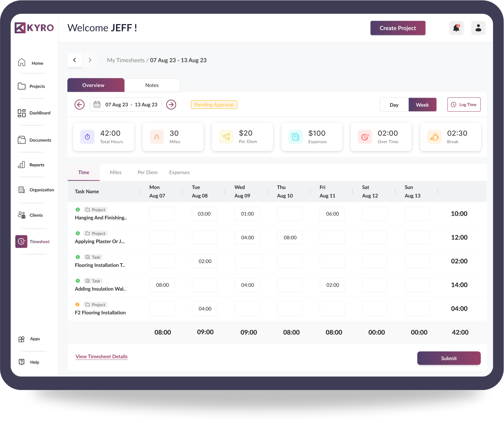Select the Timesheet icon in sidebar
Screen dimensions: 504x423
click(x=21, y=241)
